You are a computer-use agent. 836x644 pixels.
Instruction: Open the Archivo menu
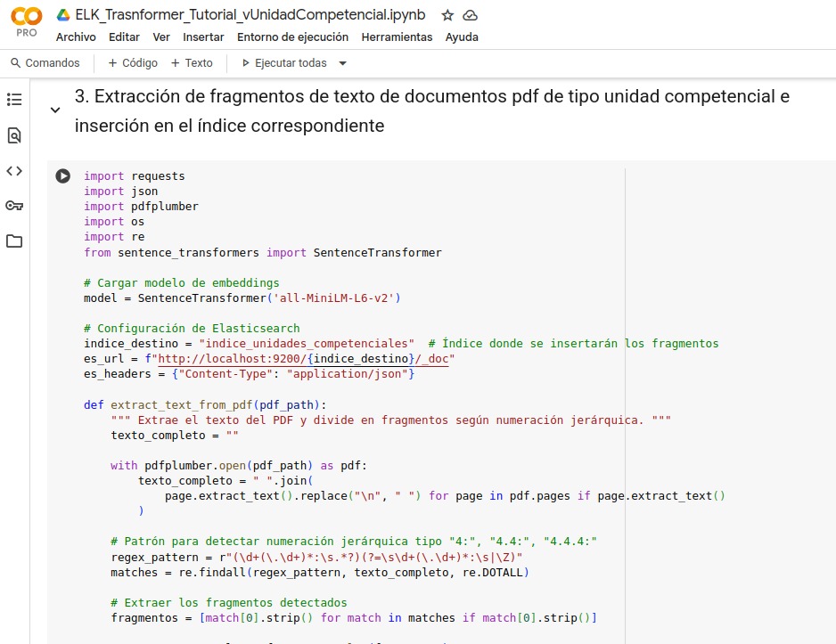(76, 37)
